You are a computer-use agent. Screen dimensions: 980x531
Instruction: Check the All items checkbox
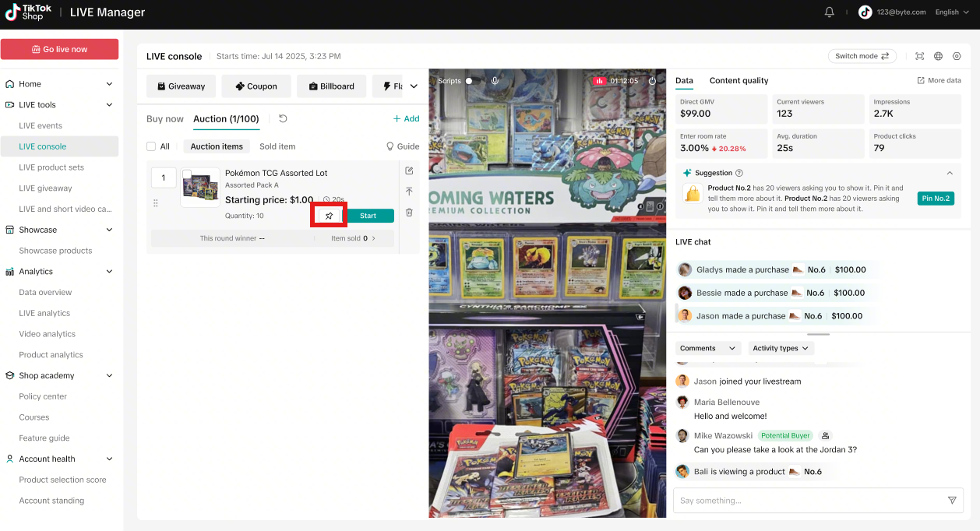click(x=151, y=146)
